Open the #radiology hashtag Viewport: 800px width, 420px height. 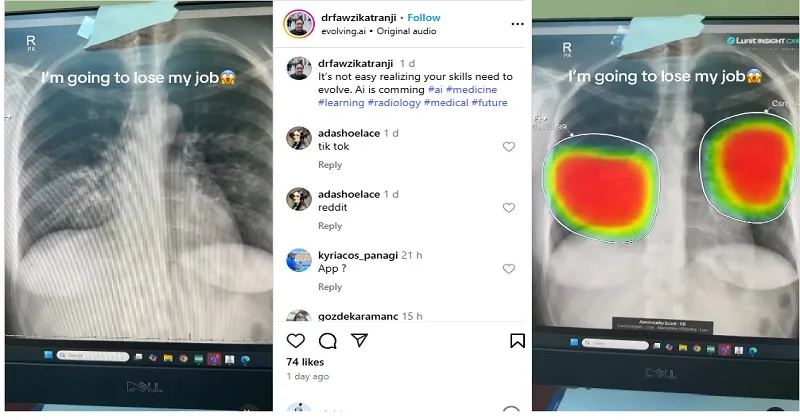tap(394, 103)
